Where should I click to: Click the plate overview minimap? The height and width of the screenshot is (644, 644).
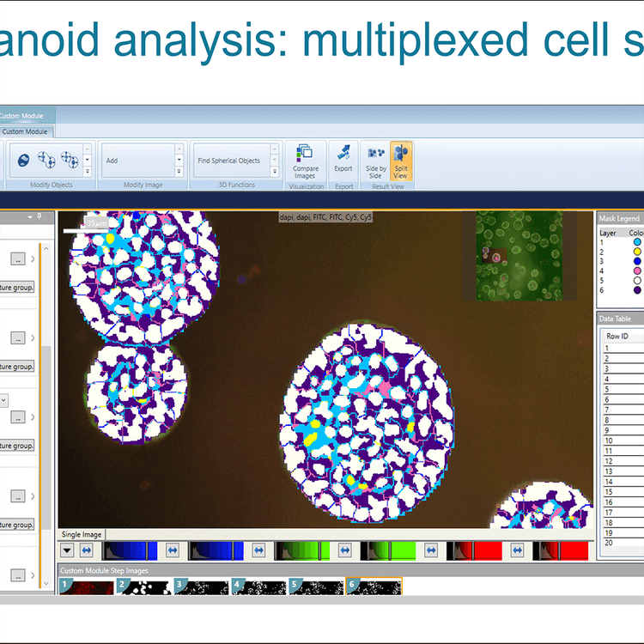pyautogui.click(x=519, y=256)
